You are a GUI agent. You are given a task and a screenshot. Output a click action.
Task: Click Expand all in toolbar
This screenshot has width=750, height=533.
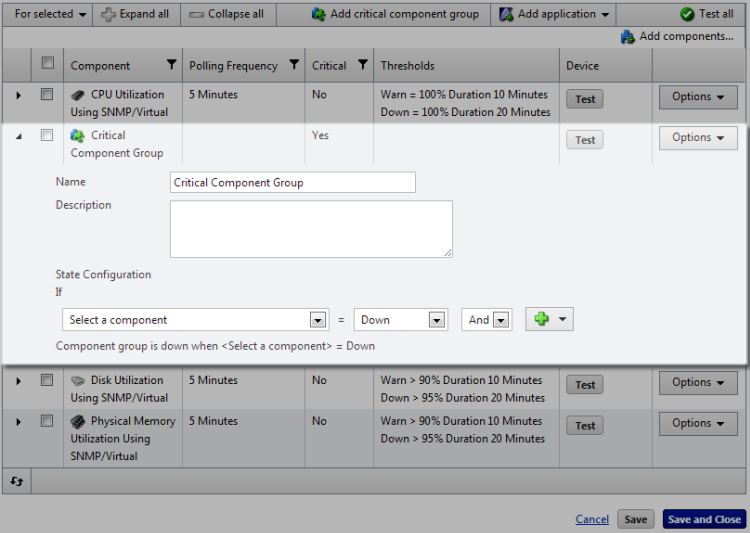click(x=135, y=14)
